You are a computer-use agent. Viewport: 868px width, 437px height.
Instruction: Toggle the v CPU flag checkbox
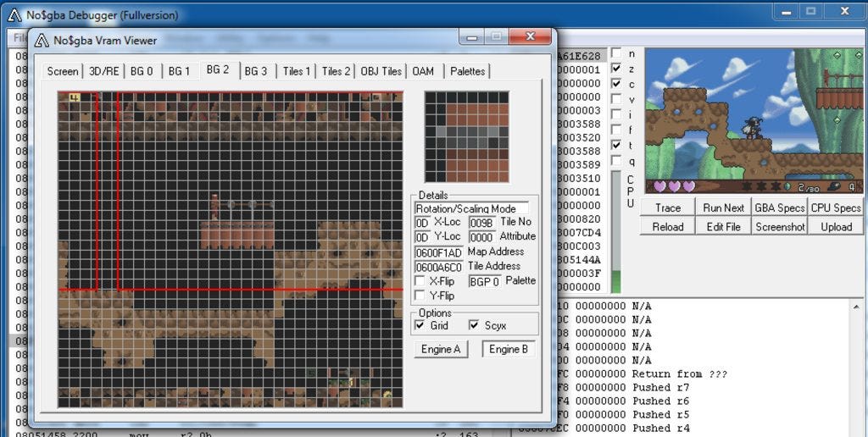pos(615,99)
